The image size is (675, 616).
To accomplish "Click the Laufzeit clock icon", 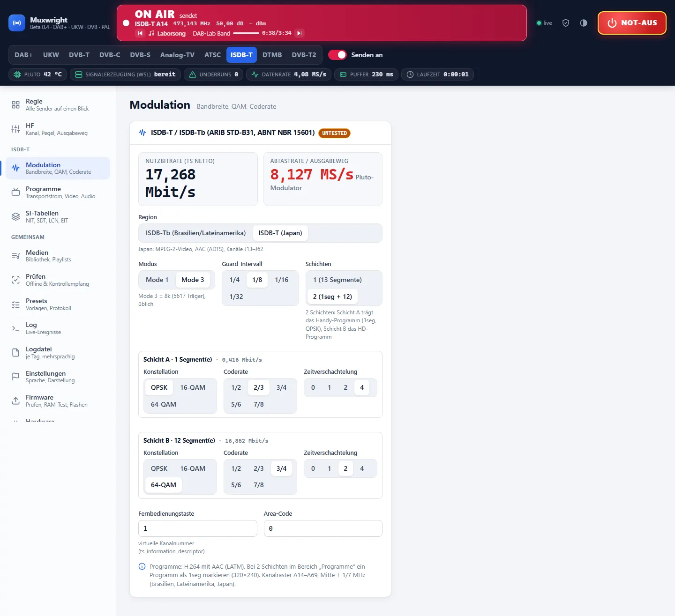I will tap(410, 74).
